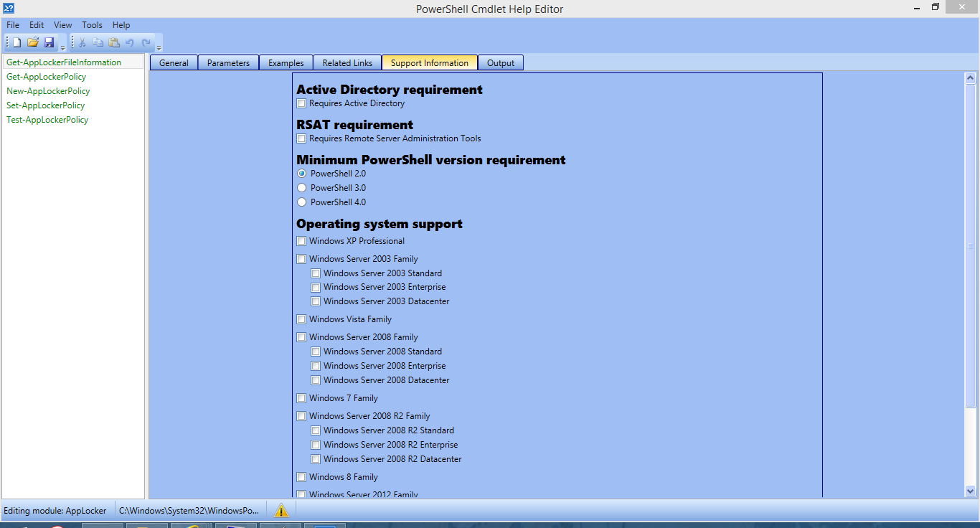Image resolution: width=980 pixels, height=528 pixels.
Task: Click the vertical scrollbar thumb
Action: 971,246
